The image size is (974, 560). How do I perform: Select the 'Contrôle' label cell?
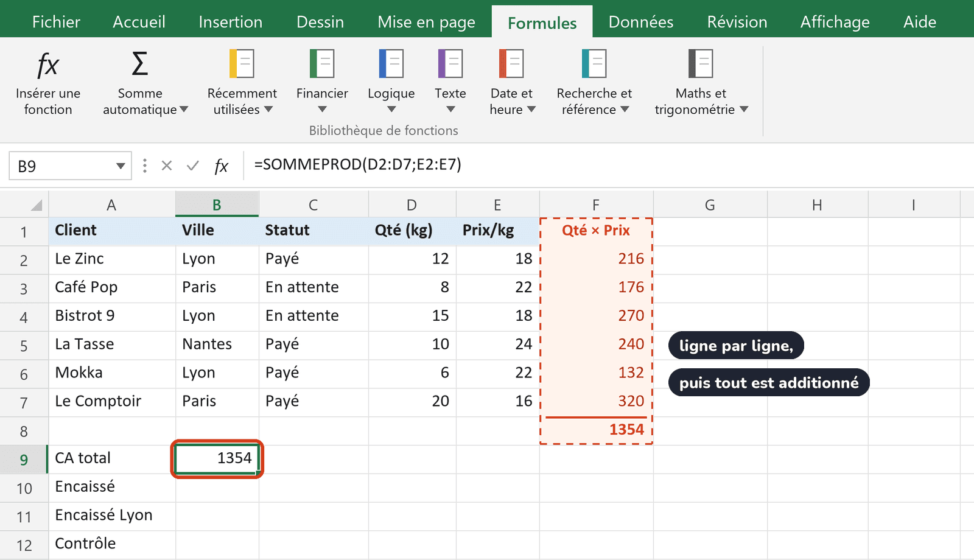(112, 545)
